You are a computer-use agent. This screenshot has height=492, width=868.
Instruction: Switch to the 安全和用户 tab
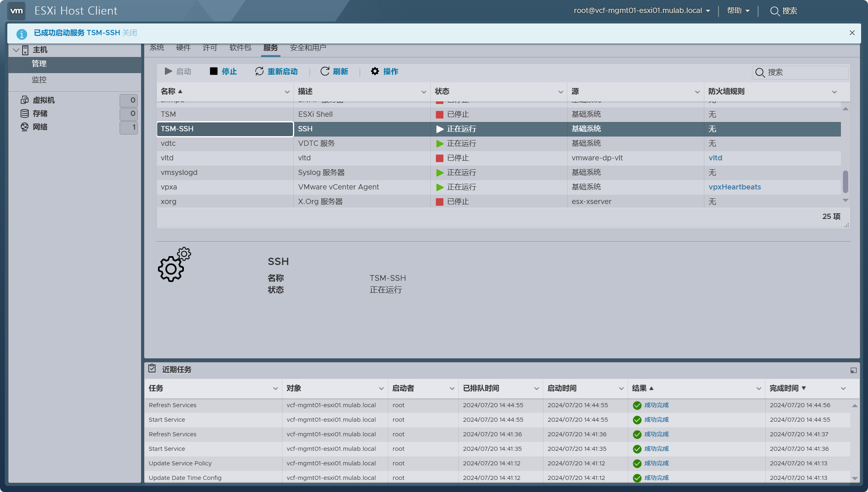click(308, 48)
